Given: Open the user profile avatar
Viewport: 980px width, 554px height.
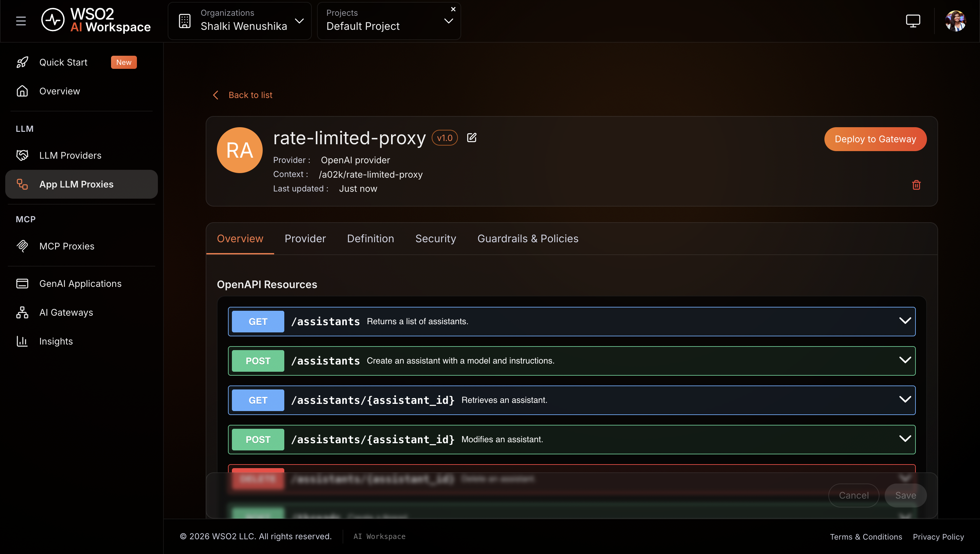Looking at the screenshot, I should coord(955,21).
